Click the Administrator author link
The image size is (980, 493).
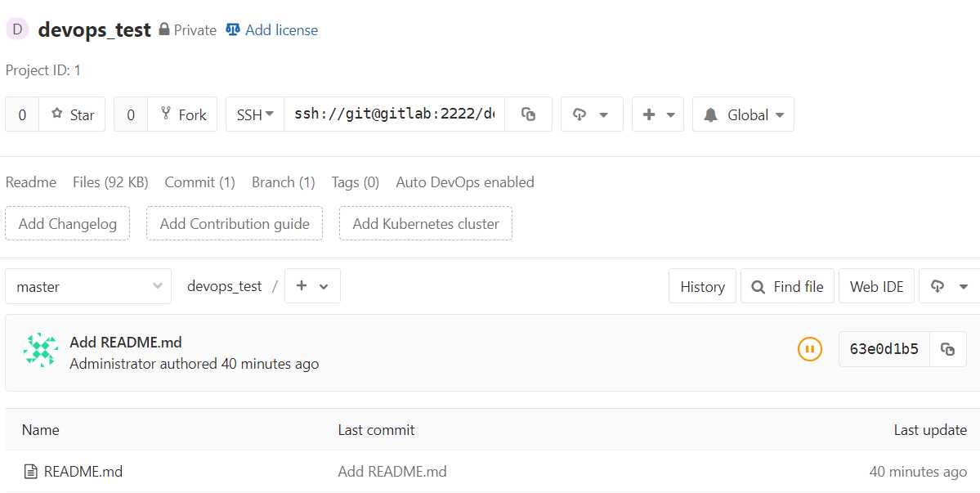pyautogui.click(x=113, y=364)
